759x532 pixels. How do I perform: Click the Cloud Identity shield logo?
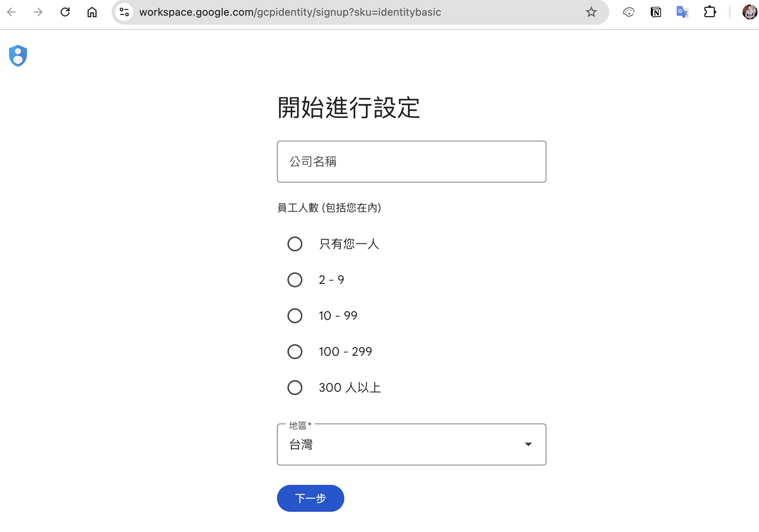point(18,56)
